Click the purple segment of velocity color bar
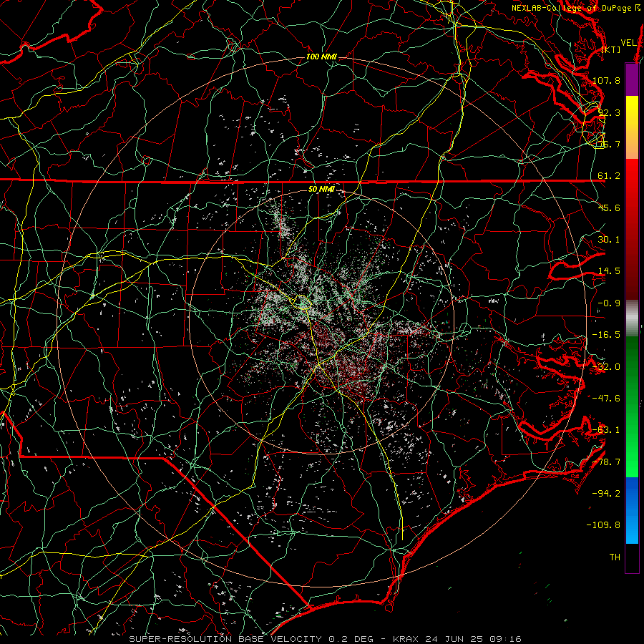 coord(632,80)
